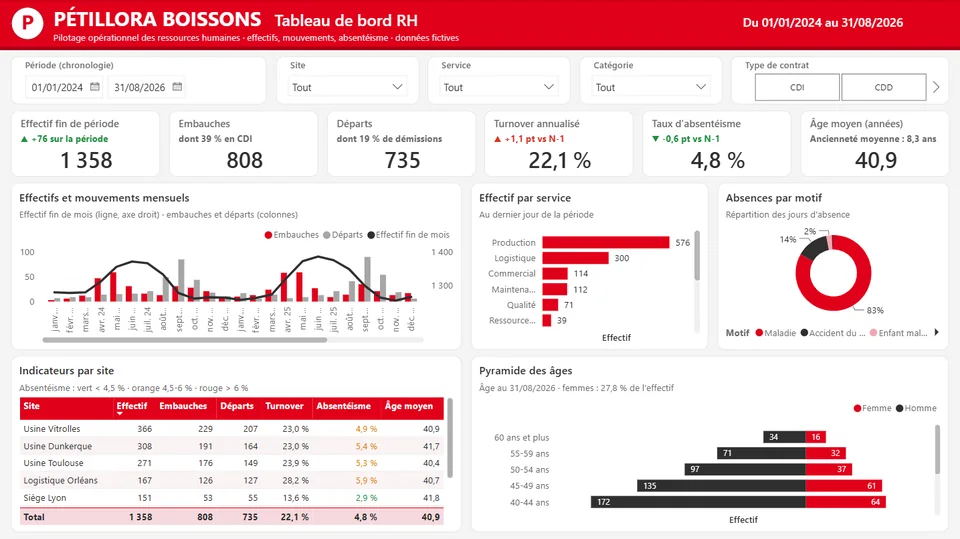Click the Femme legend marker in age pyramid
The image size is (960, 539).
click(x=857, y=409)
